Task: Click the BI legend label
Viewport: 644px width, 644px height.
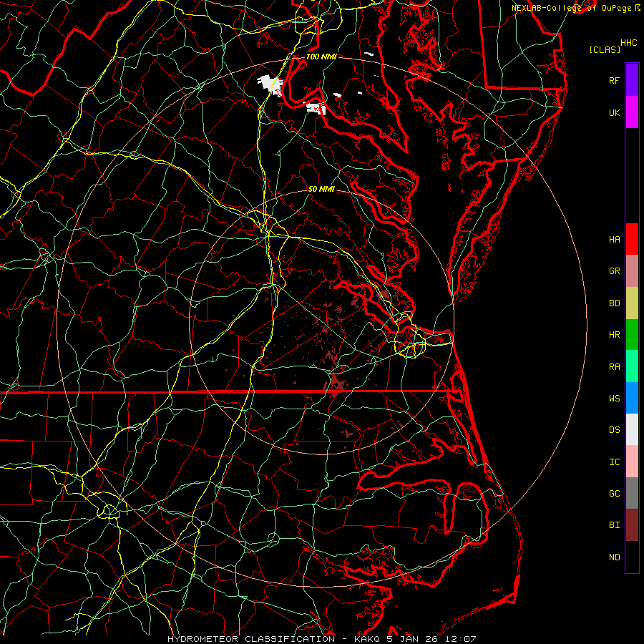Action: coord(614,525)
